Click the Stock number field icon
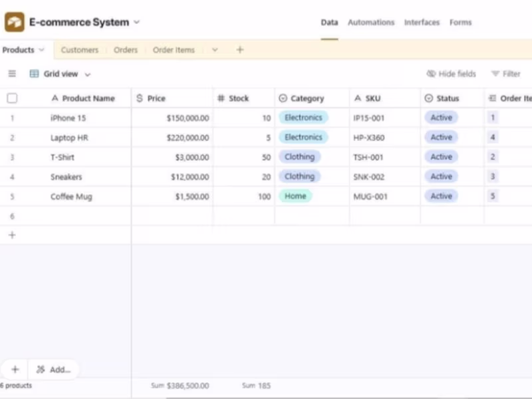 coord(221,98)
